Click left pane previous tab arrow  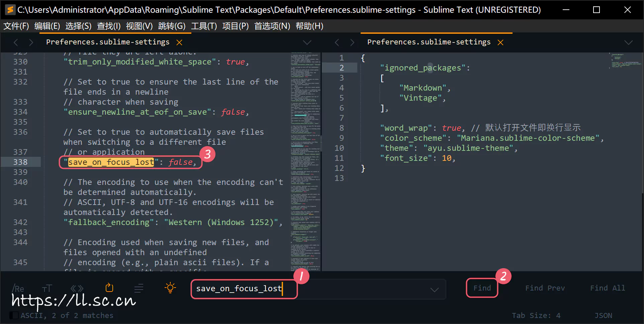[16, 42]
